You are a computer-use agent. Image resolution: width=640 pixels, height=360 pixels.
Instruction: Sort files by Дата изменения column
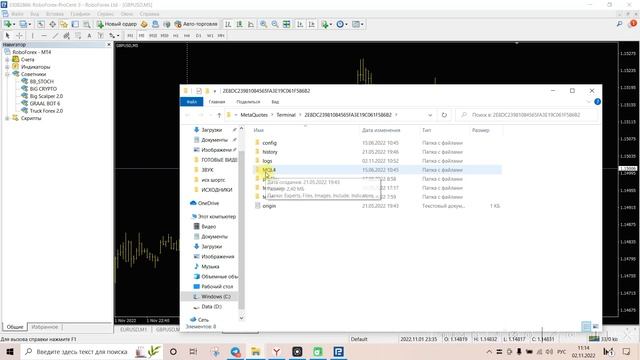pyautogui.click(x=381, y=130)
